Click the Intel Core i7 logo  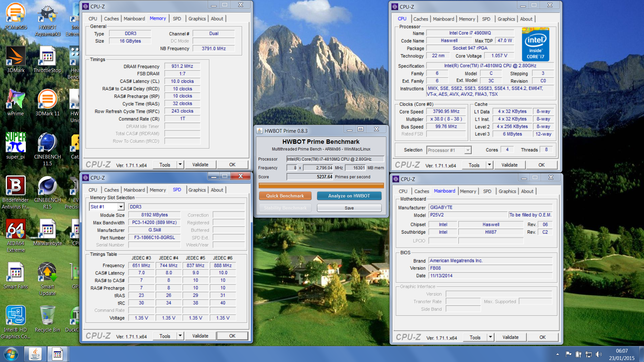(535, 45)
